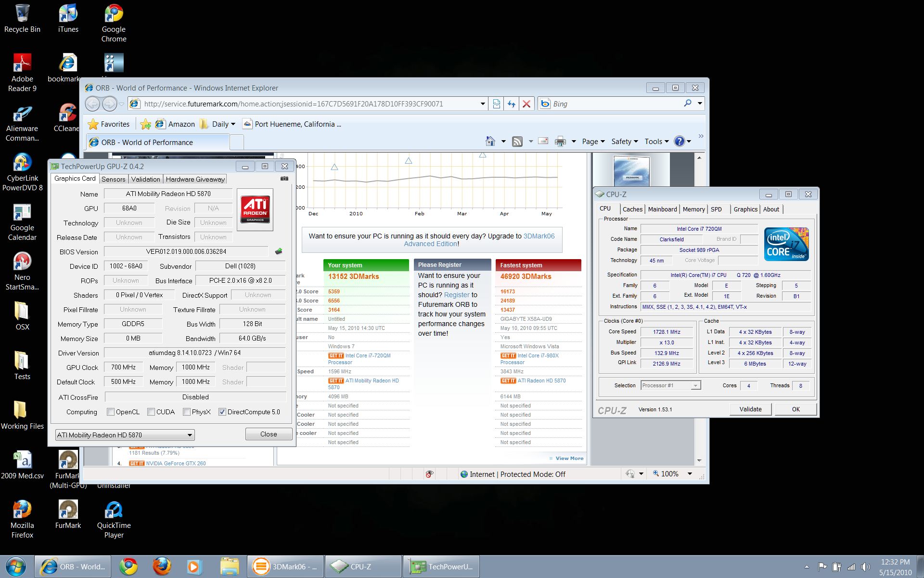The height and width of the screenshot is (578, 924).
Task: Click IE compatibility view icon
Action: (x=496, y=104)
